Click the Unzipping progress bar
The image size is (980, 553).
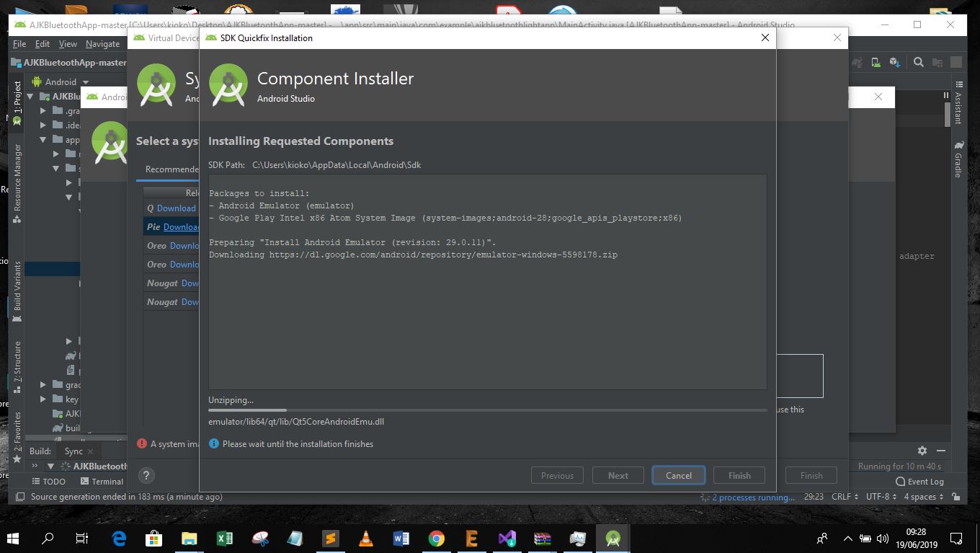[488, 410]
